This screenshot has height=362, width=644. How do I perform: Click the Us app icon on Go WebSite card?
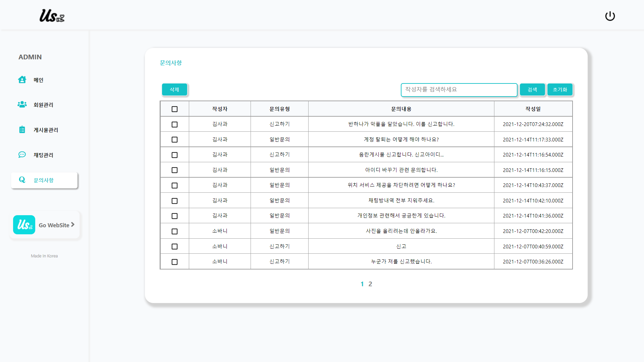tap(24, 225)
